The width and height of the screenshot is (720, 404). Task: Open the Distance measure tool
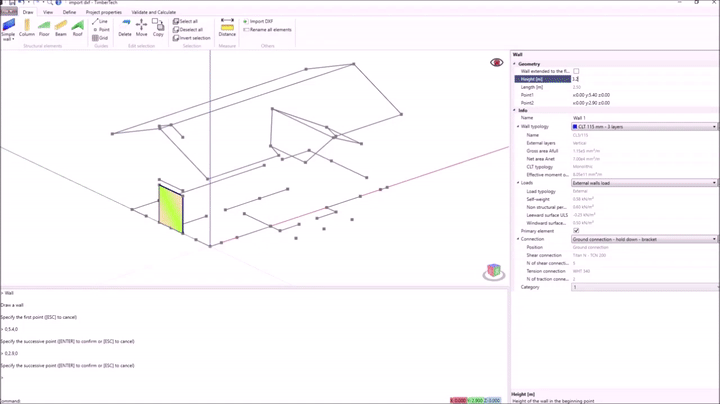click(x=227, y=27)
